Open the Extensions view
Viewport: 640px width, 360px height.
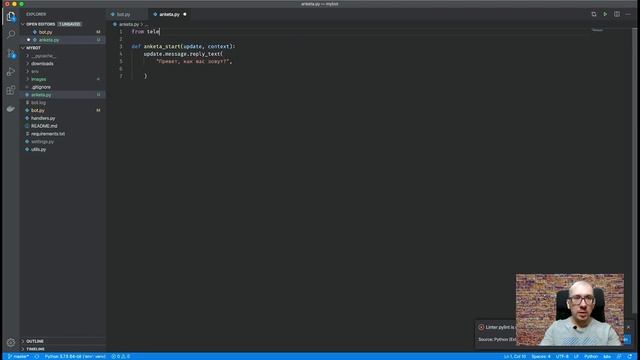[x=11, y=90]
